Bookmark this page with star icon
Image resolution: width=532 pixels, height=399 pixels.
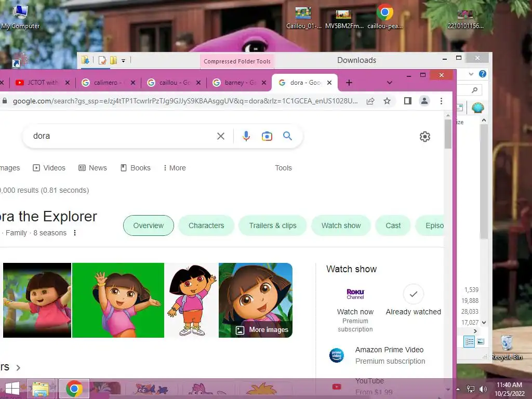pyautogui.click(x=387, y=101)
